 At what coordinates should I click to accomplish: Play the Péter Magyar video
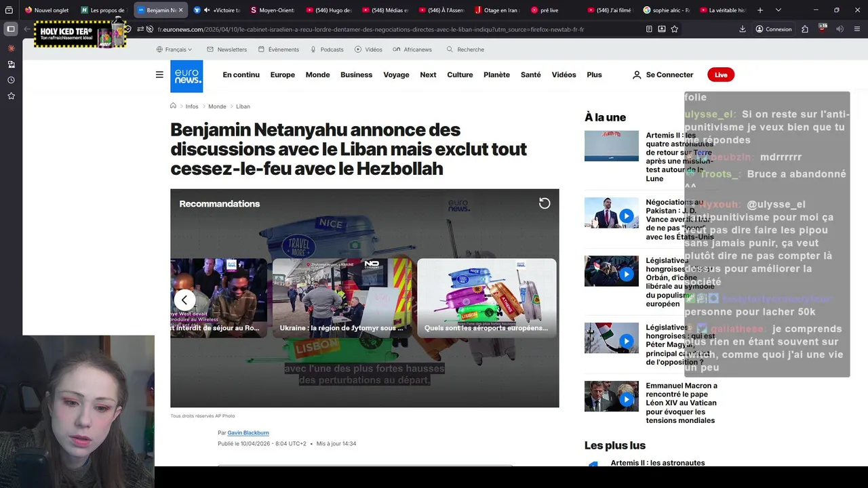[x=626, y=341]
